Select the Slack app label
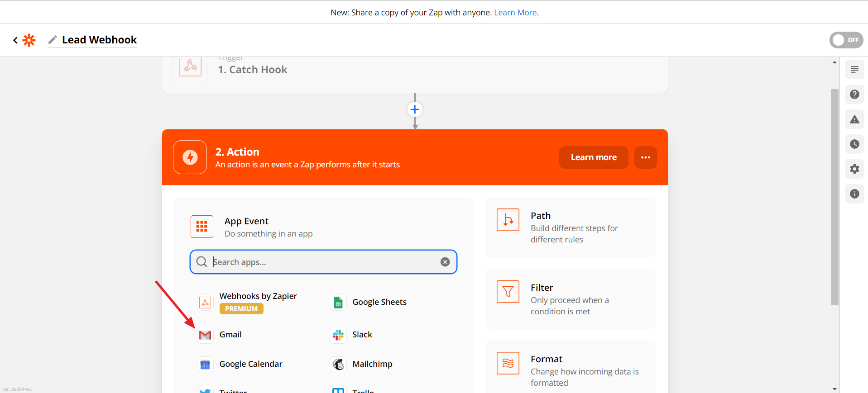The image size is (868, 393). (x=362, y=335)
